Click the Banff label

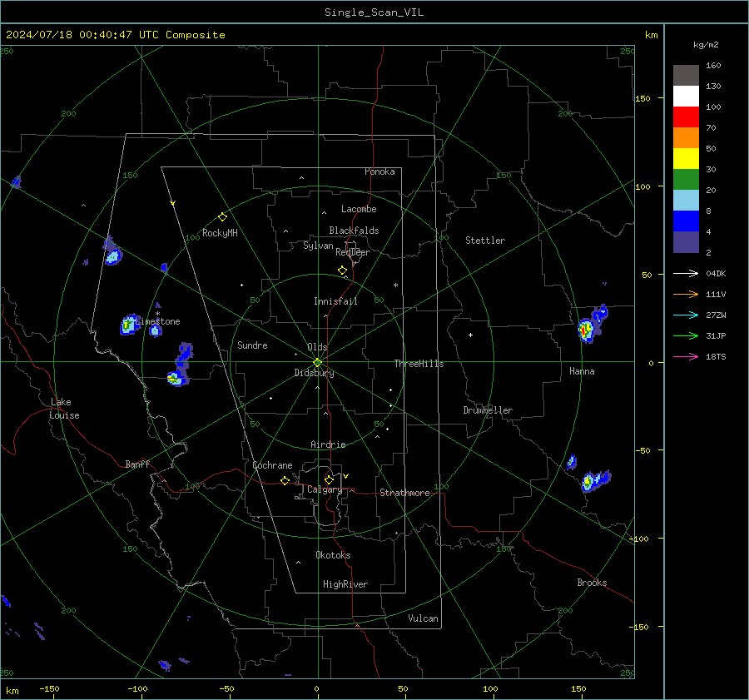tap(137, 464)
